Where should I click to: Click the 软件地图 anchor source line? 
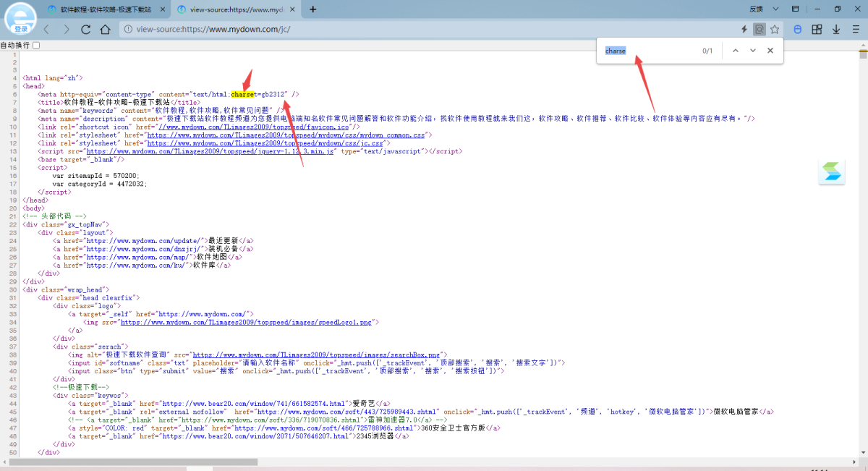point(148,257)
